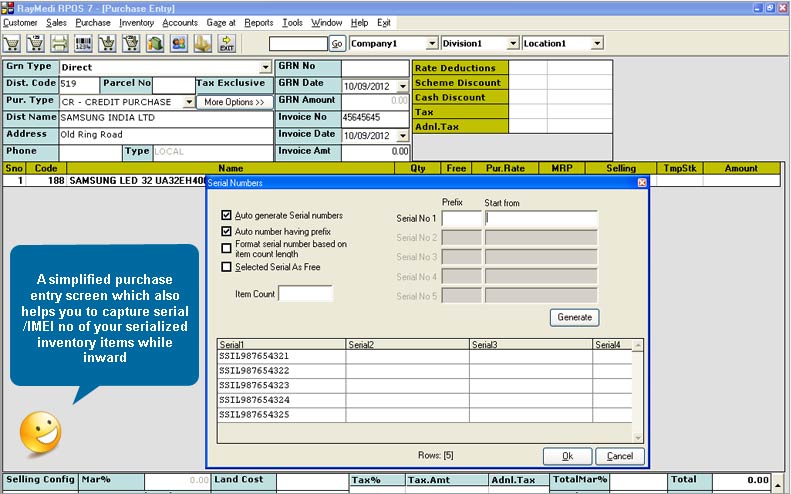The width and height of the screenshot is (791, 494).
Task: Uncheck Auto generate Serial numbers
Action: tap(226, 215)
